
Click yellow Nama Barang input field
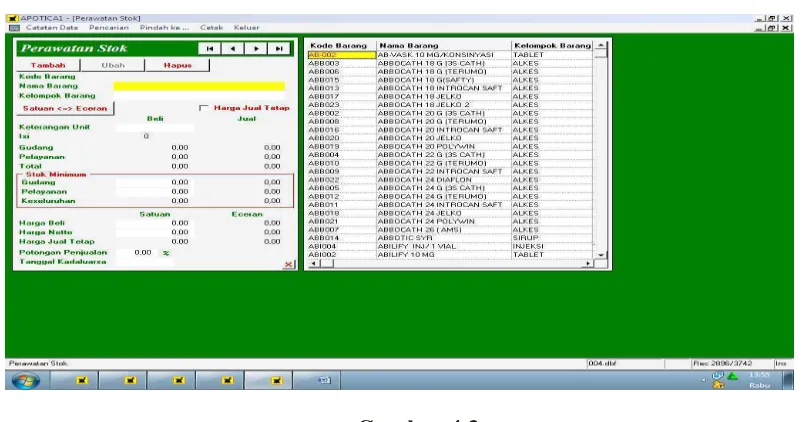(199, 86)
